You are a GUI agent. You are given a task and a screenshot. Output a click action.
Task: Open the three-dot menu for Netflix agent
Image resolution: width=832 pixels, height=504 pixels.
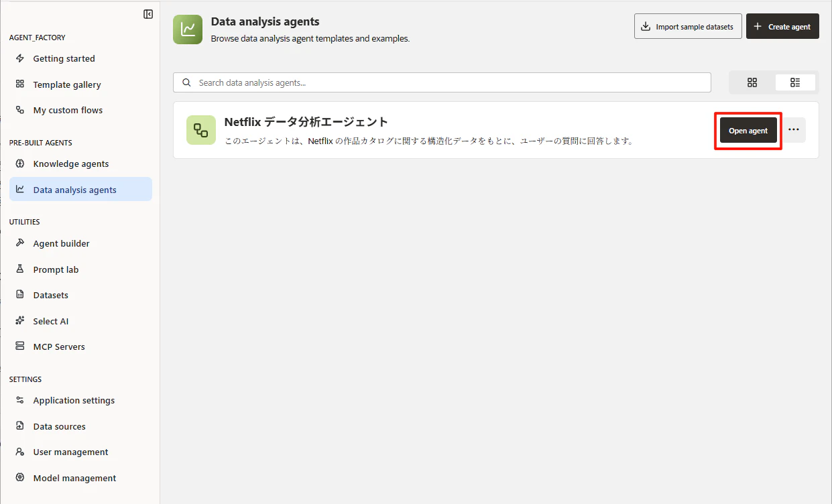[794, 130]
